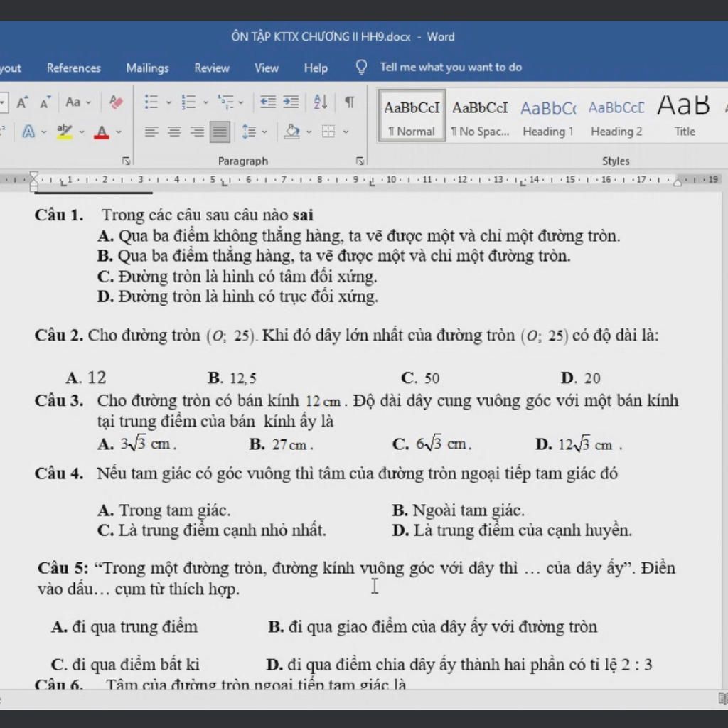
Task: Open the Shading color dropdown arrow
Action: pyautogui.click(x=309, y=132)
